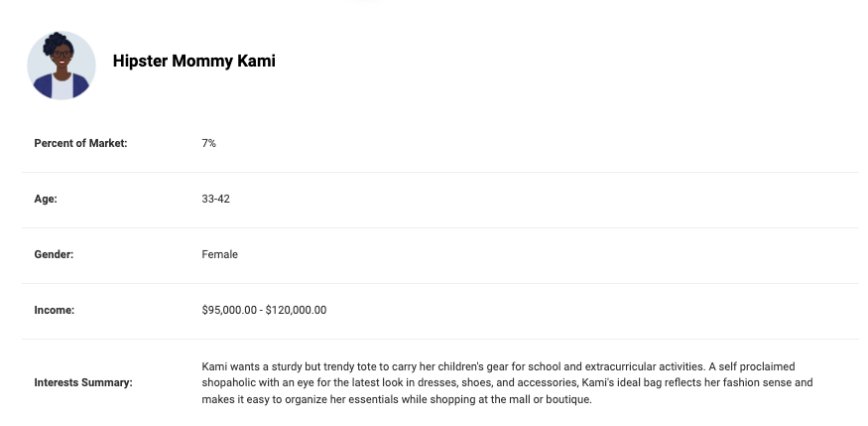Click the $95,000.00 - $120,000.00 income value
This screenshot has height=426, width=868.
(x=264, y=310)
